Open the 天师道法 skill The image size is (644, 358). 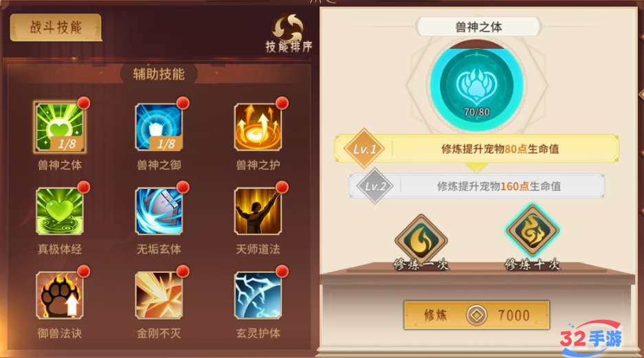(258, 211)
